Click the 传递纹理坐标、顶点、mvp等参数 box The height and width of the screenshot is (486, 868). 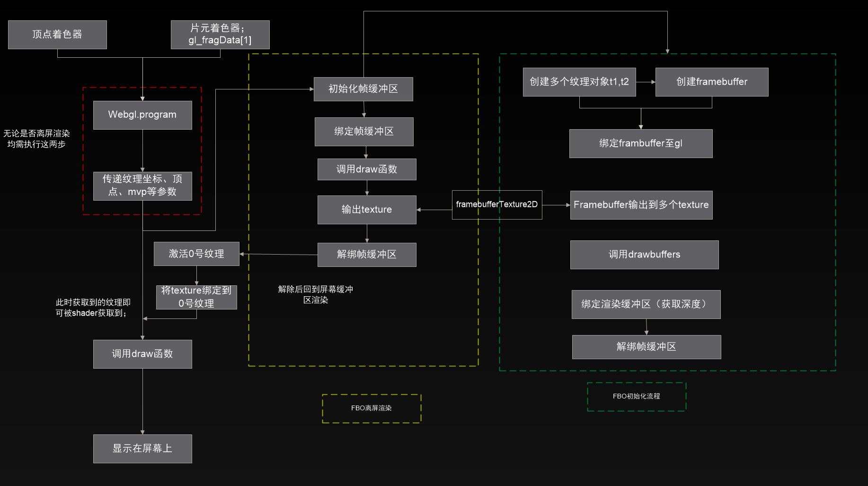pos(142,186)
